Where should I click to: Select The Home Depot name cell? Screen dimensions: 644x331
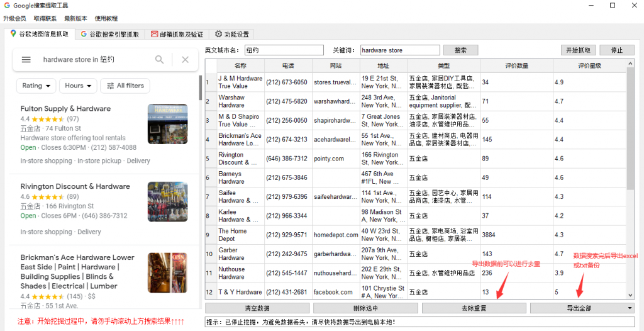click(x=241, y=235)
